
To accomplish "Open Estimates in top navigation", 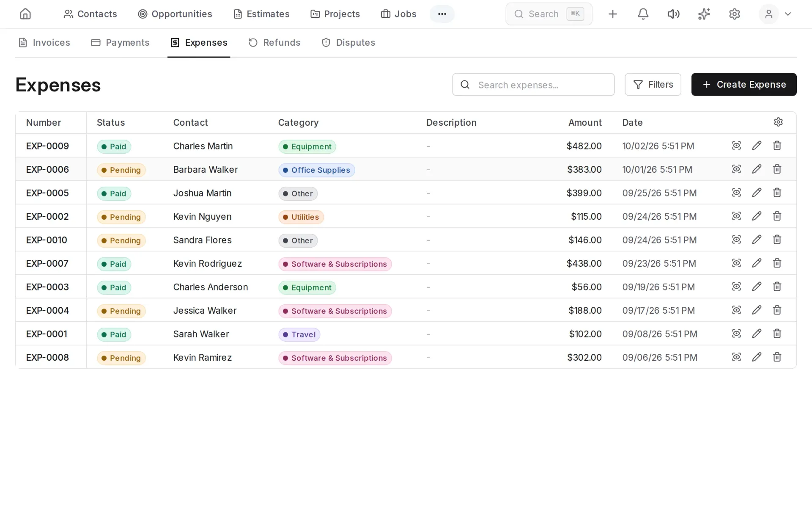I will (x=261, y=14).
